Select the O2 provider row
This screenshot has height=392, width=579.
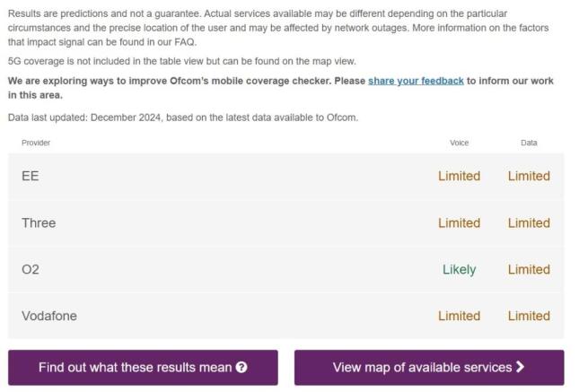tap(285, 269)
